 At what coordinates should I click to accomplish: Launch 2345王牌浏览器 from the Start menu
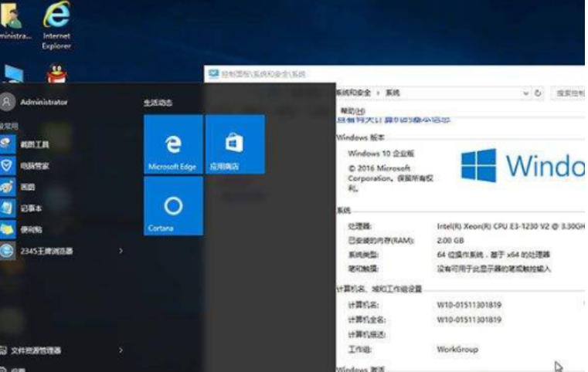(x=46, y=251)
